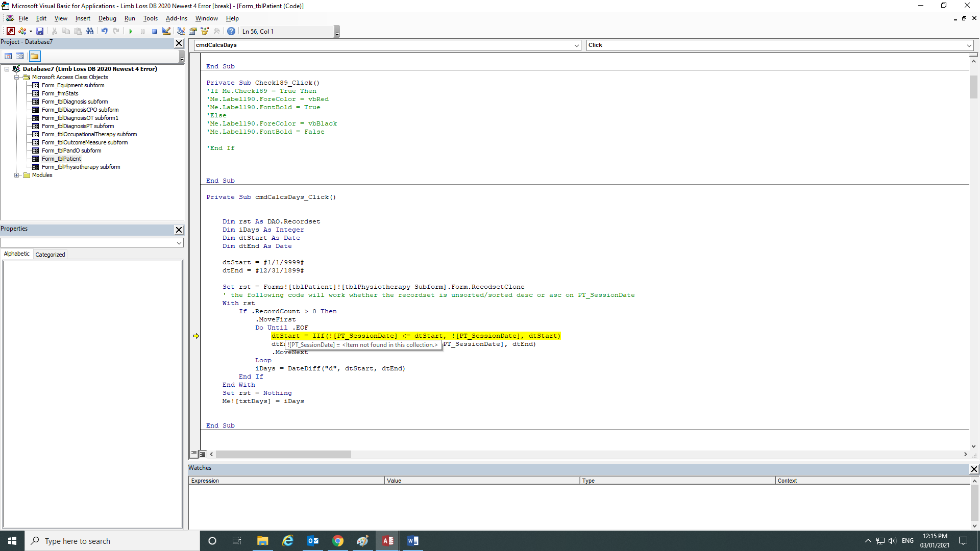Switch to the Categorized properties tab

[x=50, y=255]
